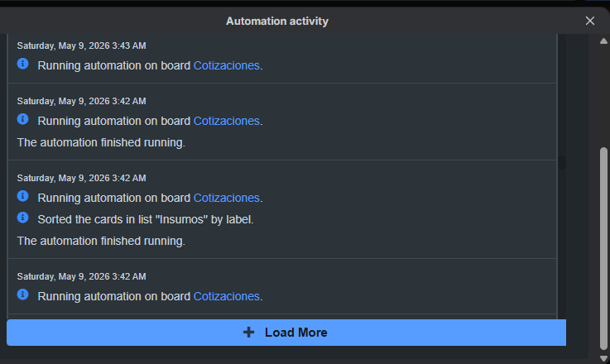Open Cotizaciones link above the first finished running message
Screen dimensions: 610x364
click(227, 121)
